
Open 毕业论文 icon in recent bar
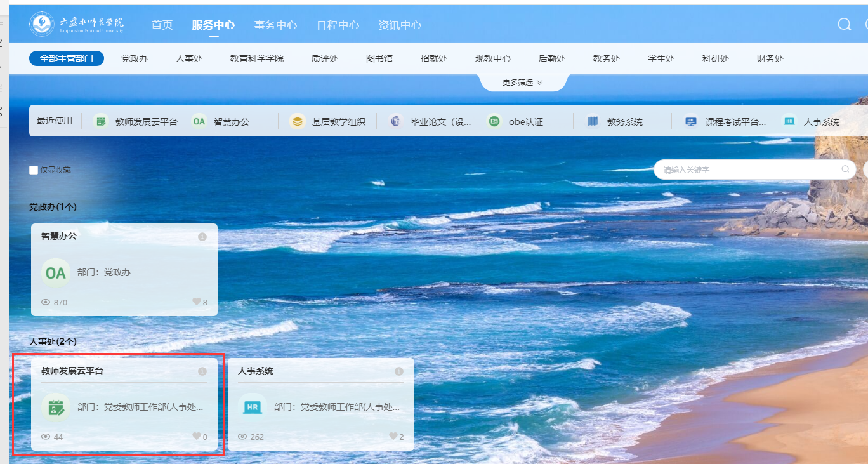coord(396,121)
